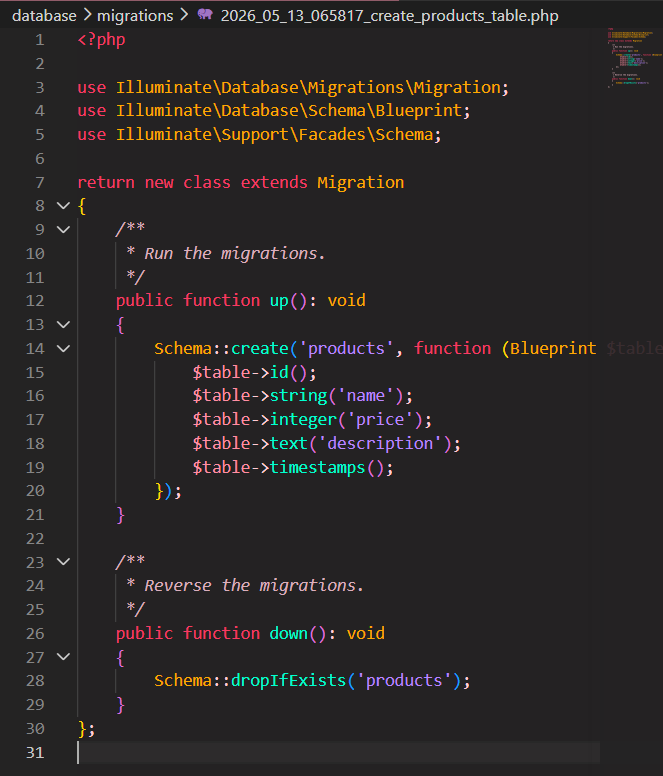Click the 'Run the migrations.' comment
This screenshot has width=663, height=776.
[x=235, y=253]
